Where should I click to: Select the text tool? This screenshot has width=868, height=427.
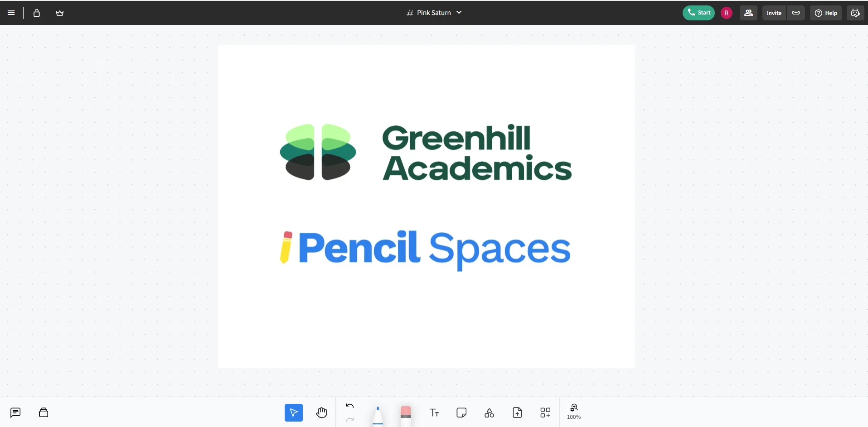434,413
